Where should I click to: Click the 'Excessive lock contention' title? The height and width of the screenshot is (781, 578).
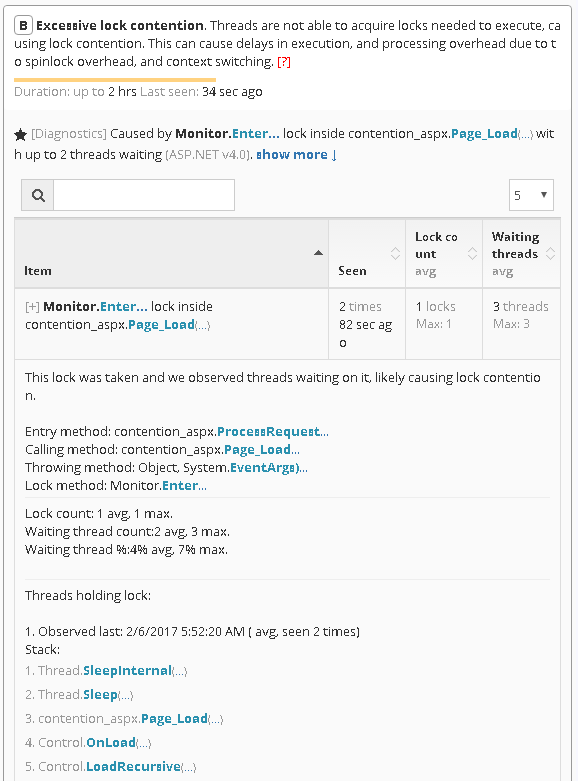(120, 25)
